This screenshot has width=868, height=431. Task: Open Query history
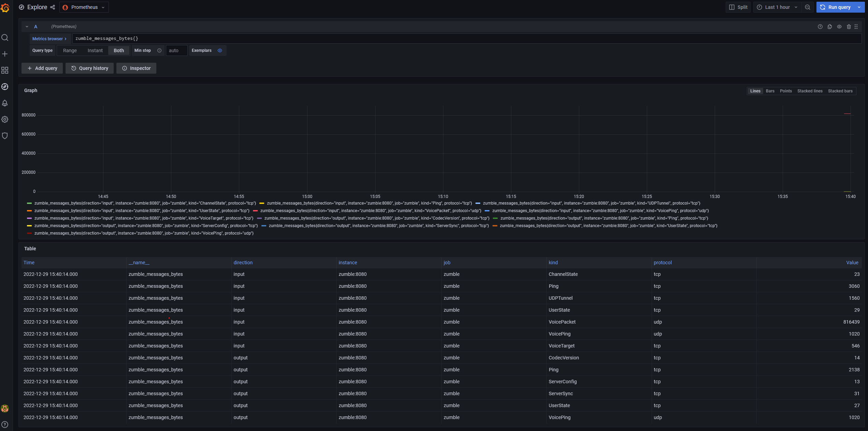pyautogui.click(x=89, y=68)
